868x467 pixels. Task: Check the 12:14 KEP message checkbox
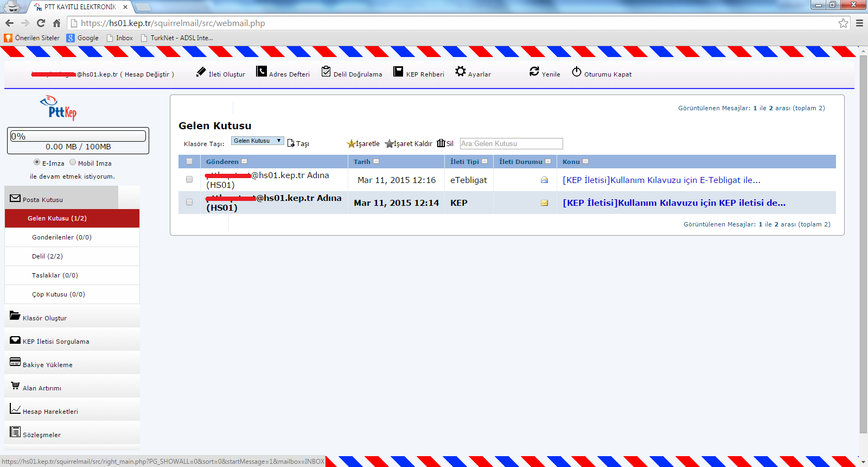pos(189,202)
